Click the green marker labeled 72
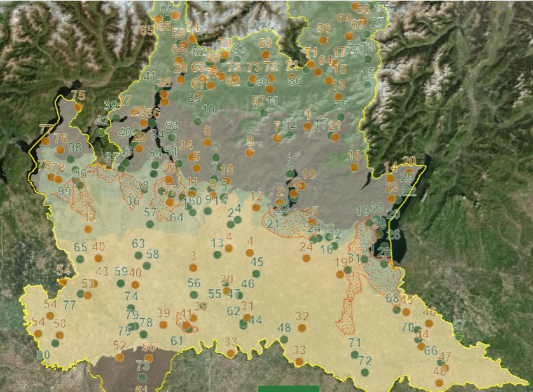The width and height of the screenshot is (533, 392). [364, 372]
